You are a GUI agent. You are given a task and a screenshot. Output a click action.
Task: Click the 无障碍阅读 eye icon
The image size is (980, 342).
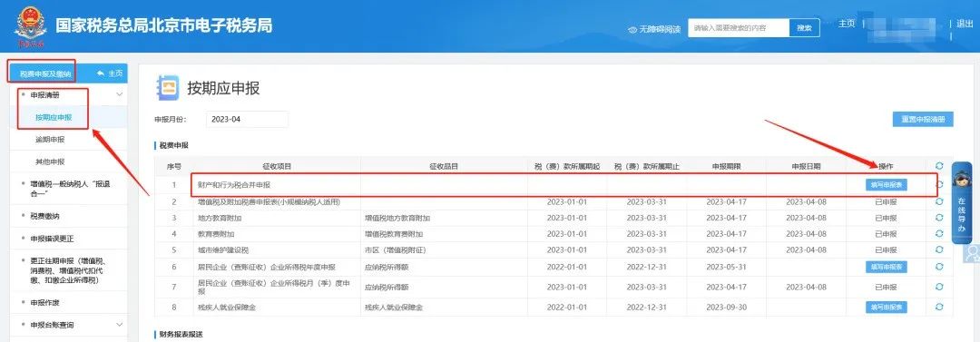tap(632, 29)
